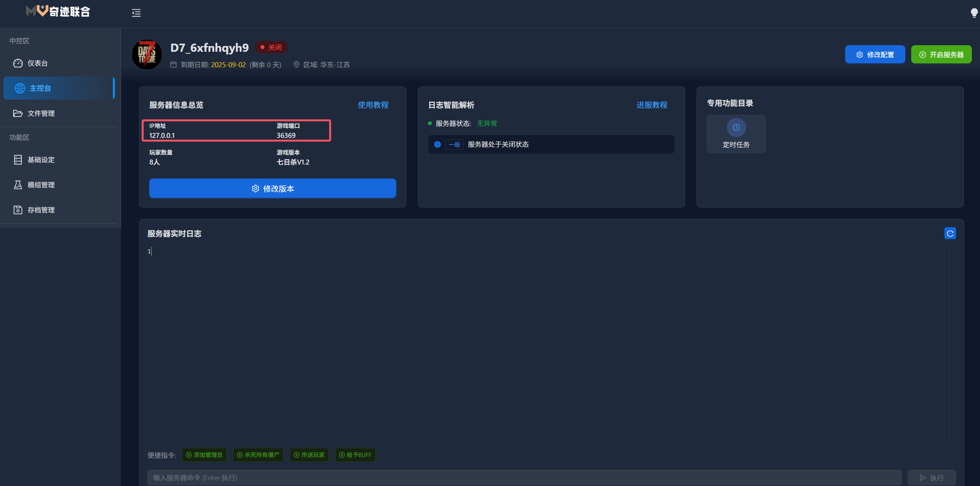Select 主控台 in the sidebar

click(x=59, y=88)
